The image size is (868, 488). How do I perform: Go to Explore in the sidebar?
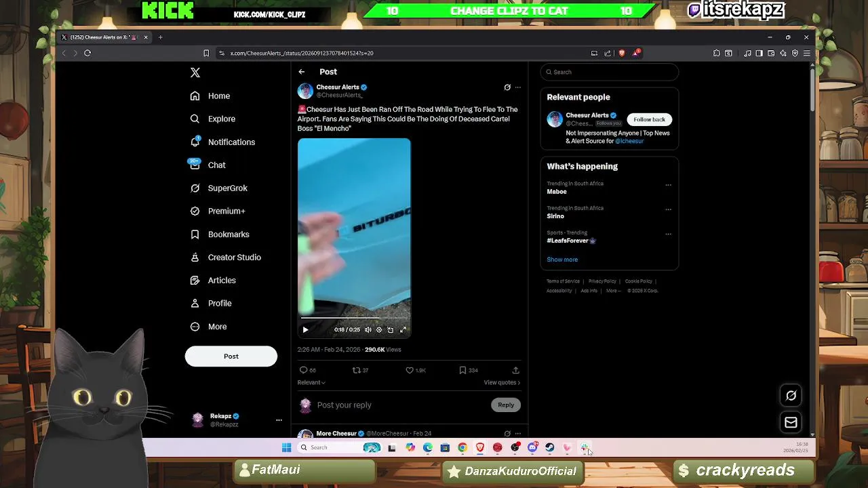tap(213, 119)
